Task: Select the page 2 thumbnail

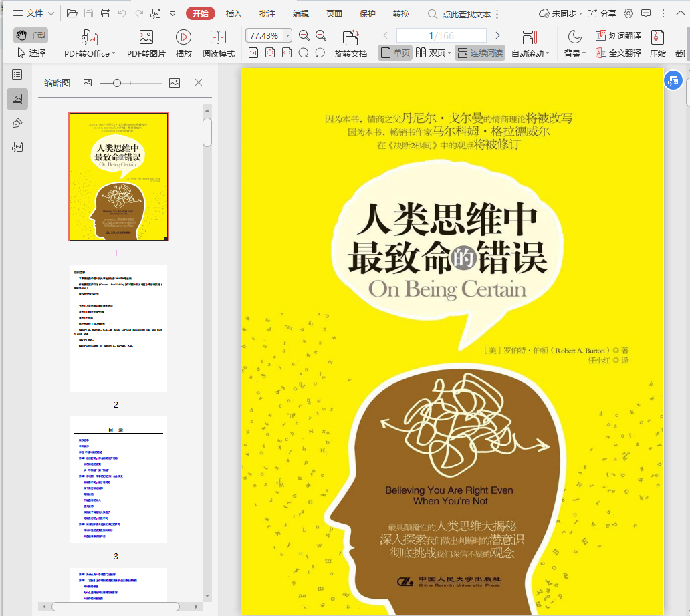Action: tap(118, 328)
